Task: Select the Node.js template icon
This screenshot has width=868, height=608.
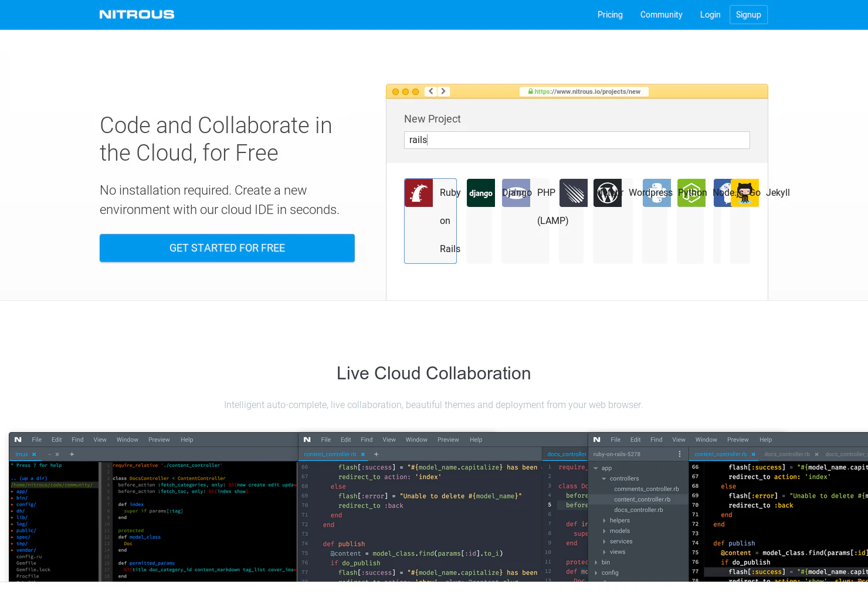Action: (x=691, y=193)
